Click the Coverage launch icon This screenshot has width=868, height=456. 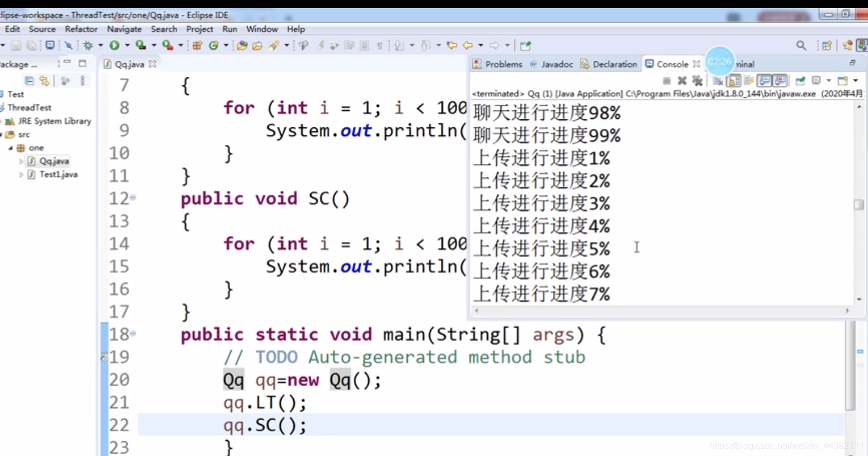[140, 45]
